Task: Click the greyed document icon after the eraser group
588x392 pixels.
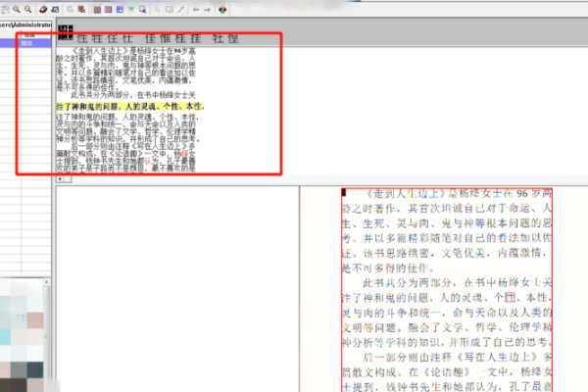Action: [x=71, y=10]
